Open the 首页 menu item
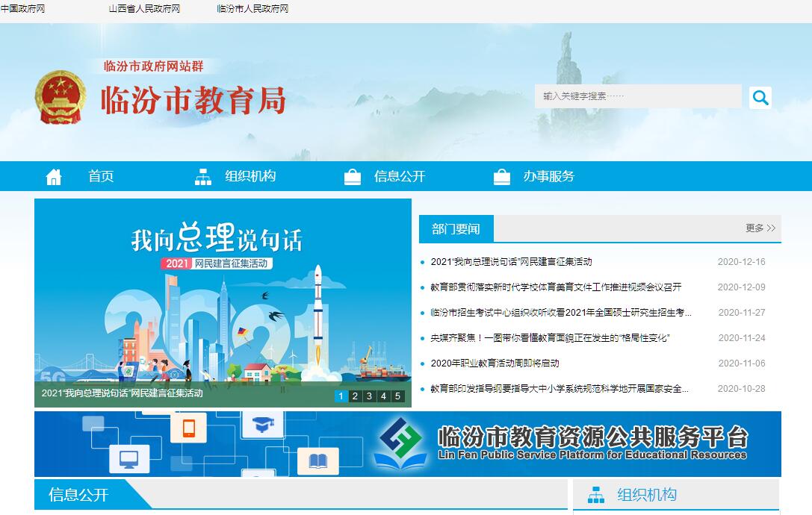The height and width of the screenshot is (515, 812). click(101, 177)
